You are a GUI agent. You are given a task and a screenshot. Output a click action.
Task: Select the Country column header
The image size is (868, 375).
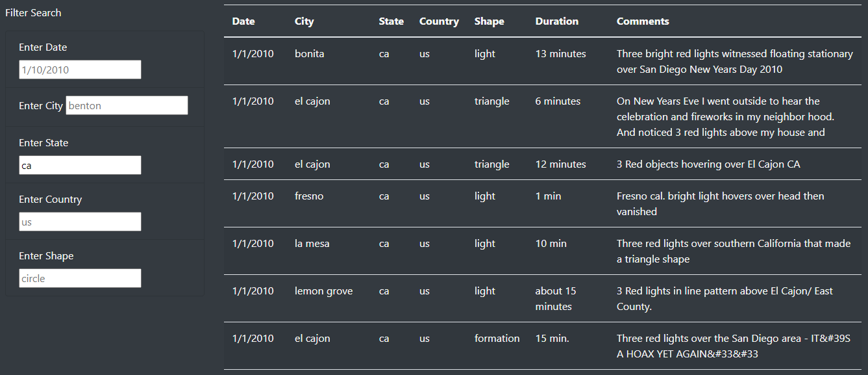pos(439,21)
